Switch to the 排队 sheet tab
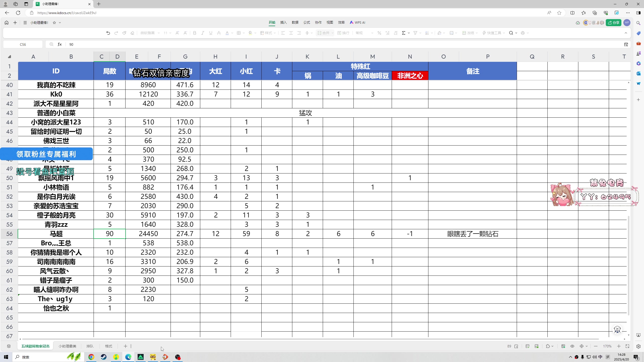The height and width of the screenshot is (362, 644). click(x=90, y=346)
